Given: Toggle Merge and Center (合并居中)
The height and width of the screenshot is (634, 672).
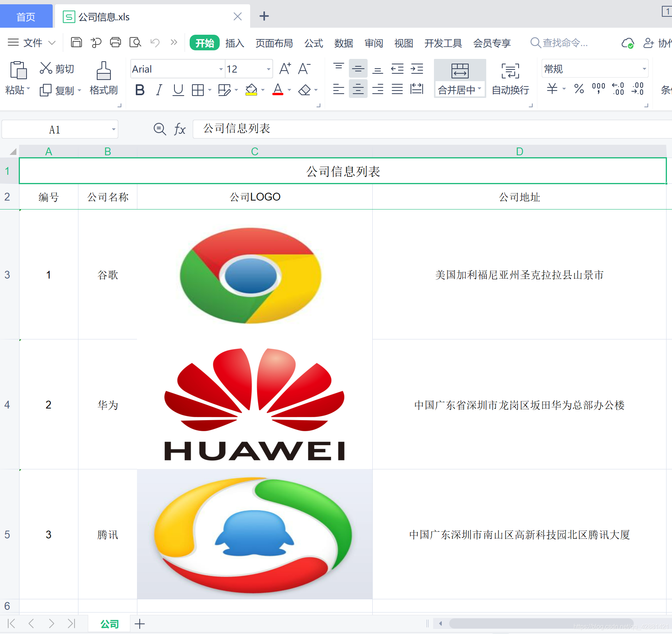Looking at the screenshot, I should [x=460, y=79].
